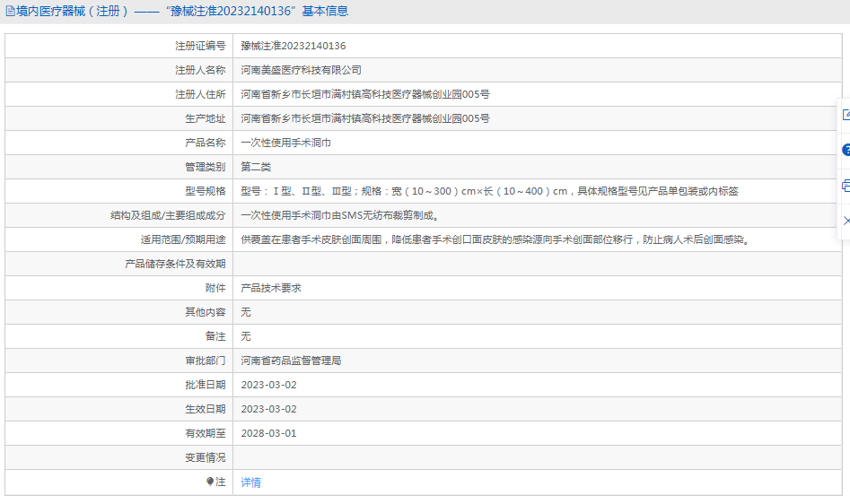Screen dimensions: 850x504
Task: Click the 生产地址 address value
Action: pos(365,118)
